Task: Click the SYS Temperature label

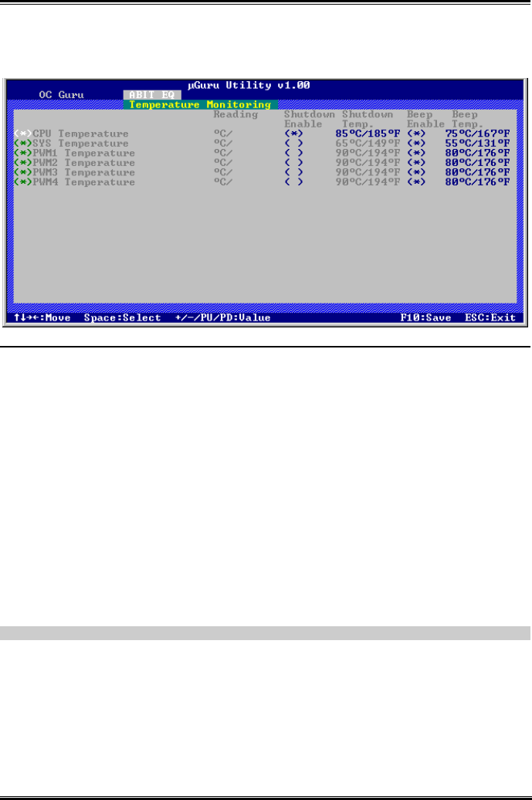Action: tap(80, 144)
